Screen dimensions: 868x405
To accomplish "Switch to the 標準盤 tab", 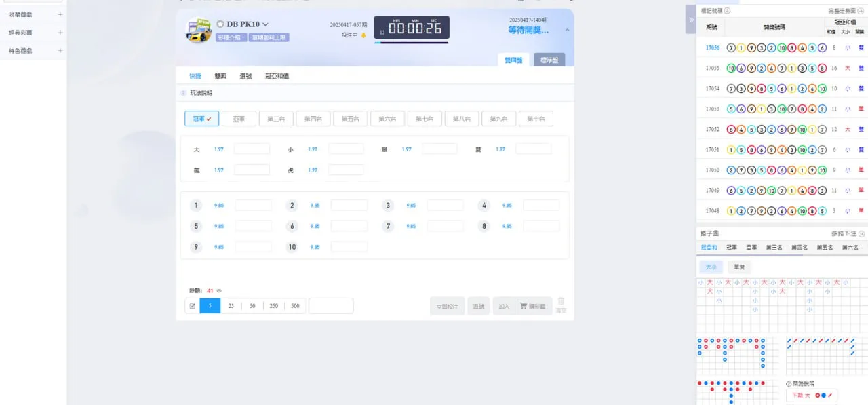I will point(549,60).
